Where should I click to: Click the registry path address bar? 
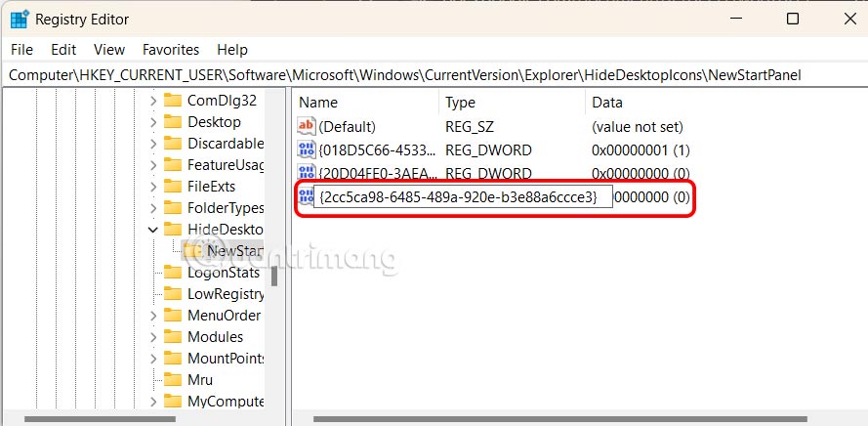tap(434, 75)
